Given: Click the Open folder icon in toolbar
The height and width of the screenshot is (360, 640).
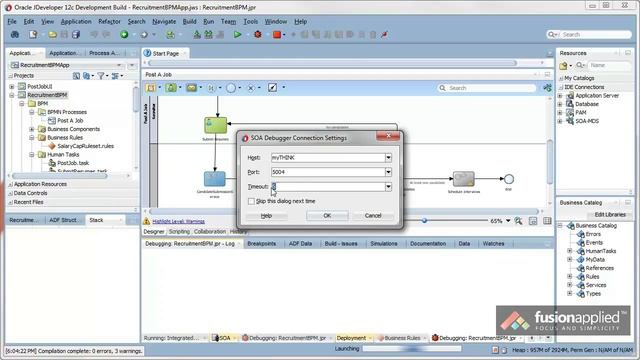Looking at the screenshot, I should [x=52, y=35].
